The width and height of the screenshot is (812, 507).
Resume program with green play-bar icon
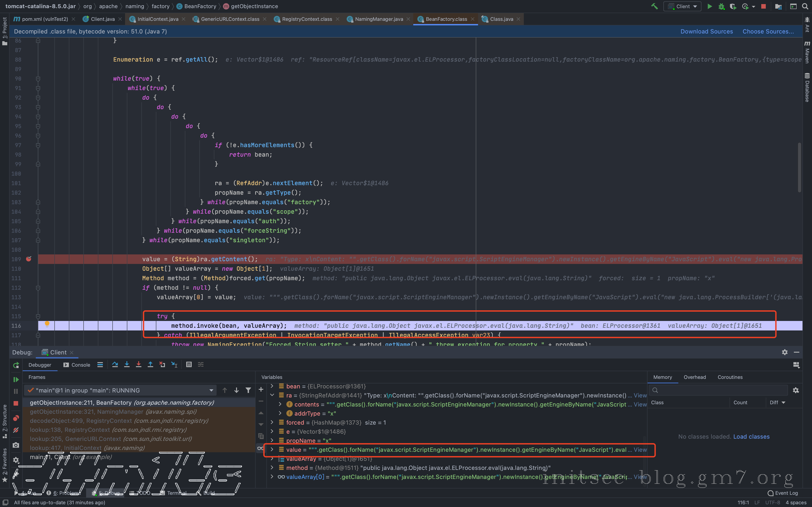tap(16, 380)
